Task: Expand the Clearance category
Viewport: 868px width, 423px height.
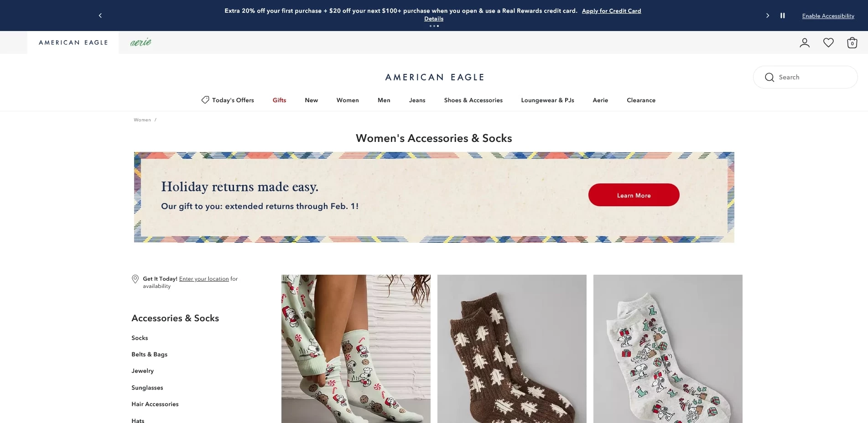Action: (641, 100)
